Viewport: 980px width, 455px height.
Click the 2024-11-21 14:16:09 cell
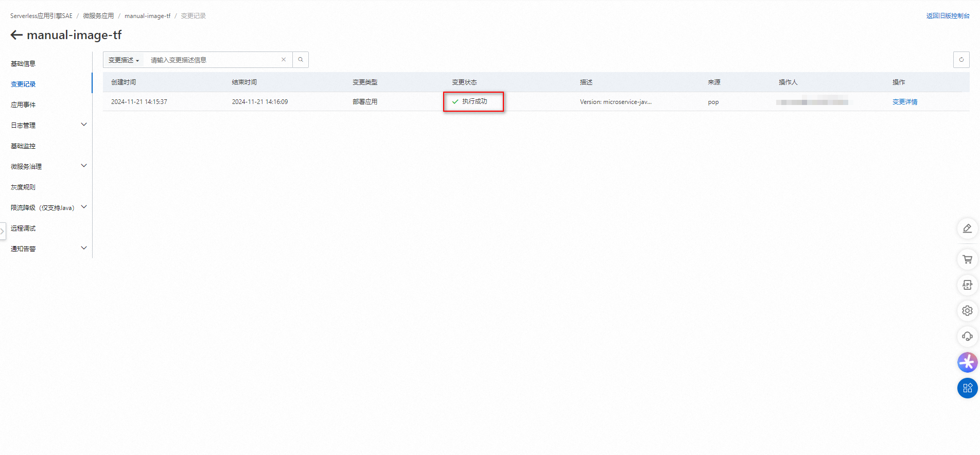(260, 102)
